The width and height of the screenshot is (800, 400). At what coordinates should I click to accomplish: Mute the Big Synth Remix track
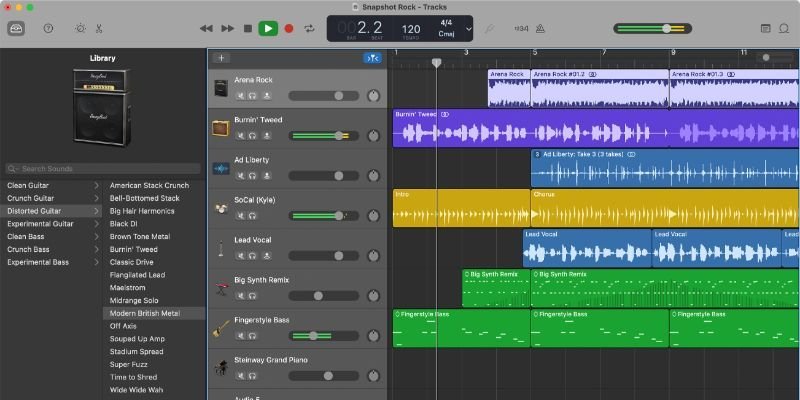coord(240,296)
